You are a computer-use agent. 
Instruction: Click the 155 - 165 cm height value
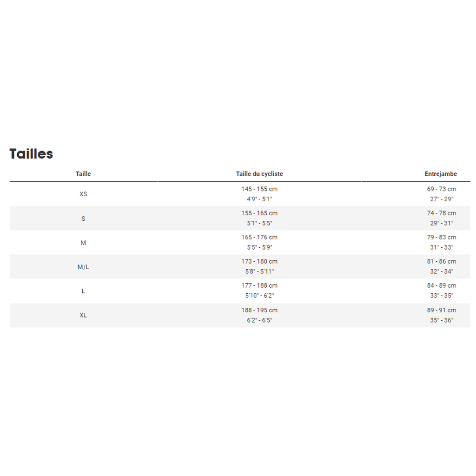259,213
